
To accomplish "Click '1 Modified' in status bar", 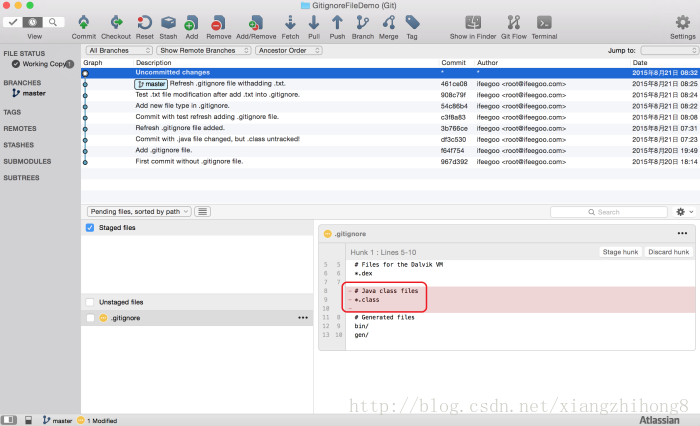I will (x=97, y=421).
